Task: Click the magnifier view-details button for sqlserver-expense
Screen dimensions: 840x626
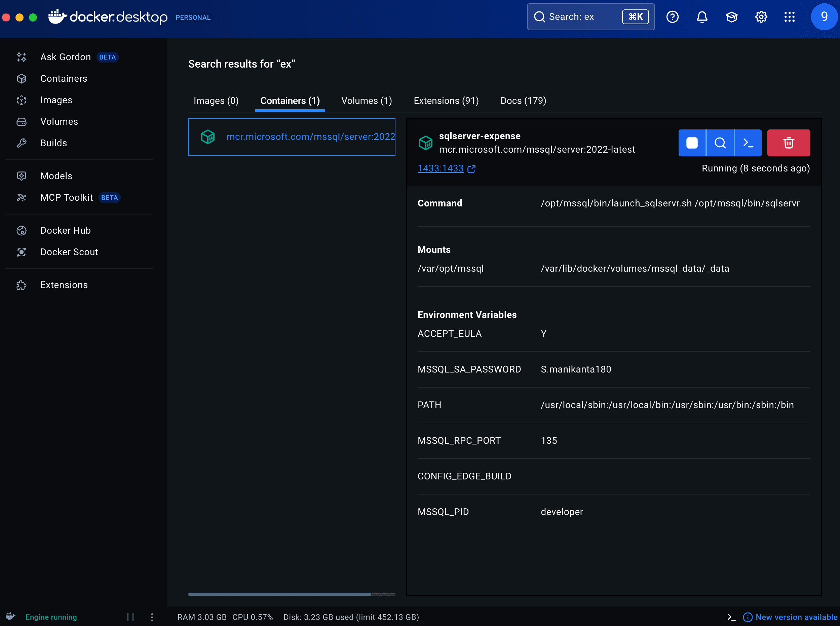Action: 720,143
